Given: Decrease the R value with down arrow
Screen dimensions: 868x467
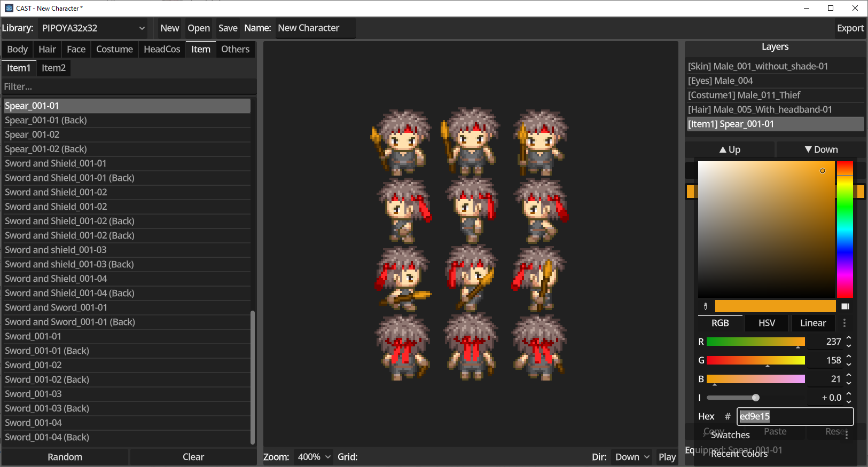Looking at the screenshot, I should pos(849,345).
